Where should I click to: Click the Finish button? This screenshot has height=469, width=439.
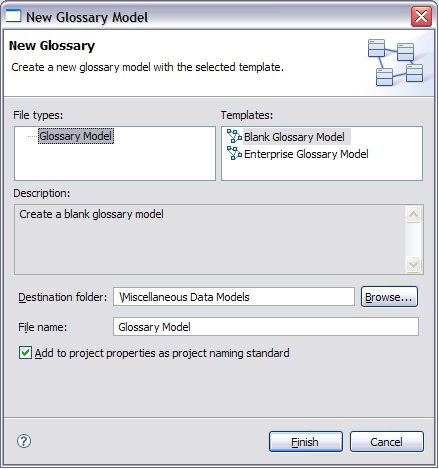pos(306,442)
